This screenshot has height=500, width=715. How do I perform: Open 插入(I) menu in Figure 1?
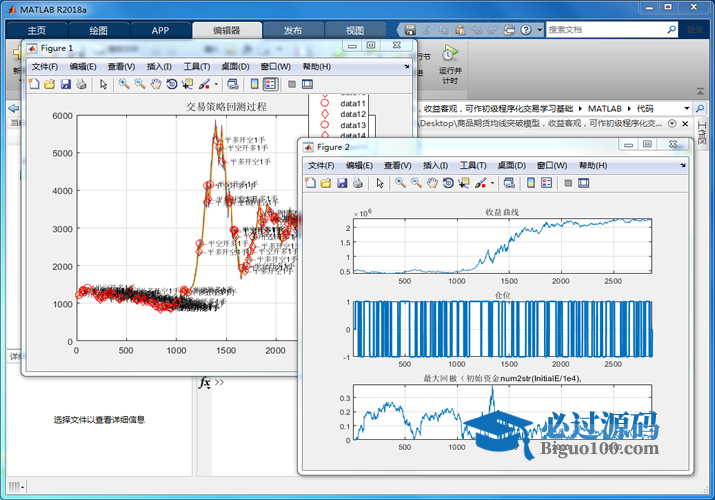(159, 67)
